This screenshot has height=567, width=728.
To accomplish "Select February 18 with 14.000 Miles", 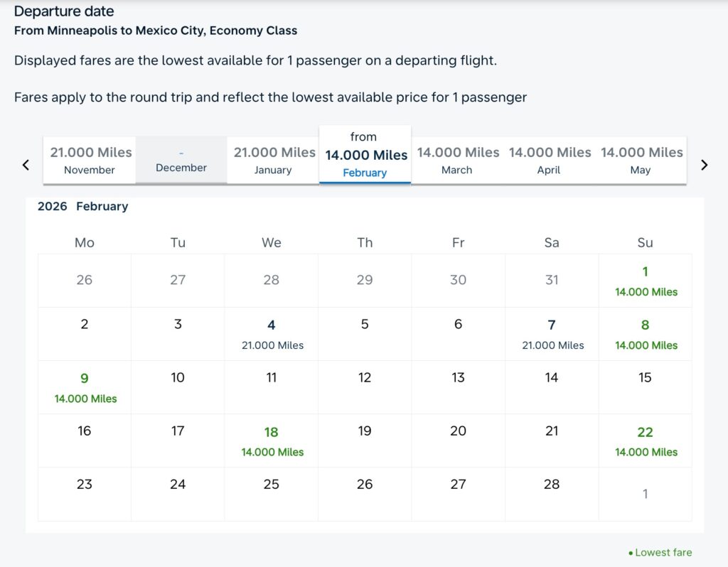I will (x=271, y=441).
